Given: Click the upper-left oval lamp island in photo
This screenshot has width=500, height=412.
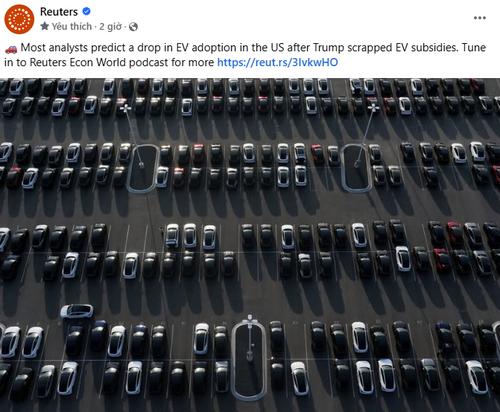Looking at the screenshot, I should point(143,168).
